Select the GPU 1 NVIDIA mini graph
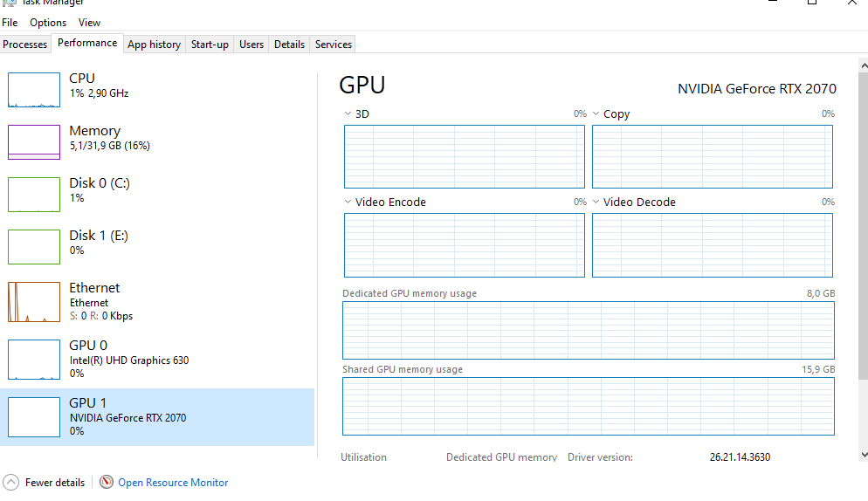The image size is (868, 501). 34,417
